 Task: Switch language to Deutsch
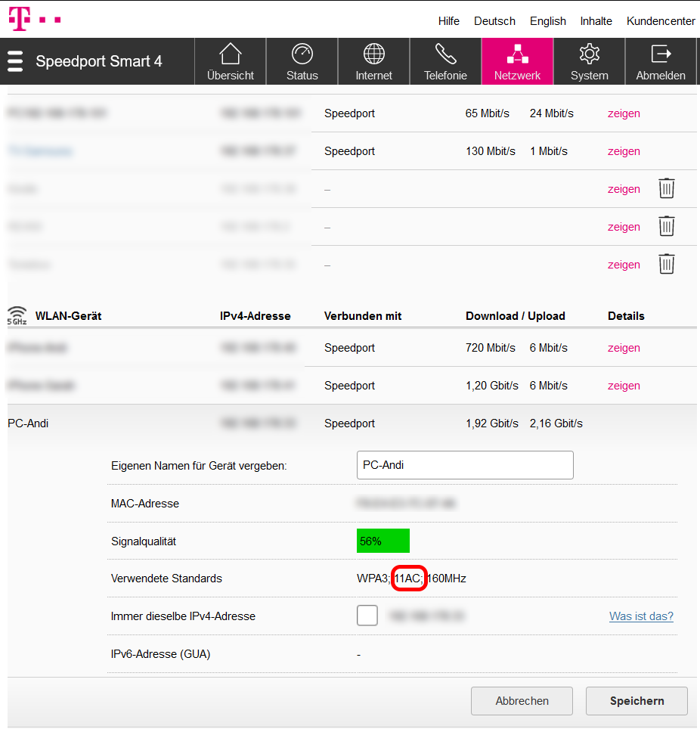pos(494,21)
